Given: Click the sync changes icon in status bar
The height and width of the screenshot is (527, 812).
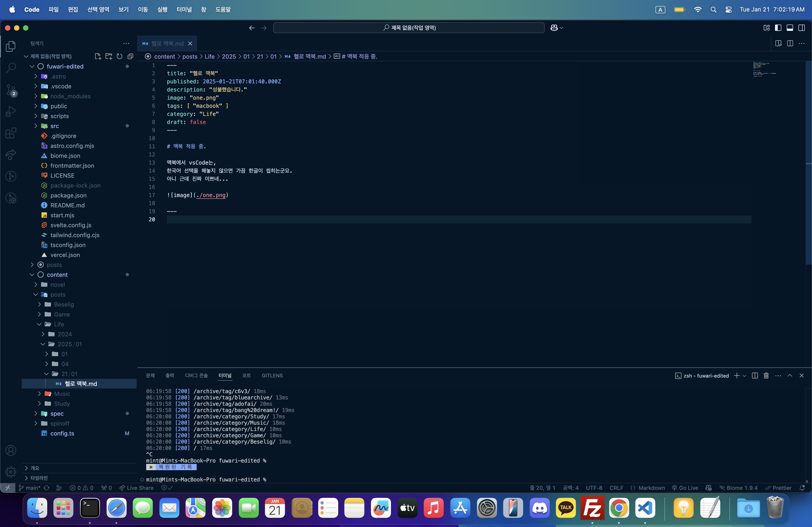Looking at the screenshot, I should click(x=47, y=488).
